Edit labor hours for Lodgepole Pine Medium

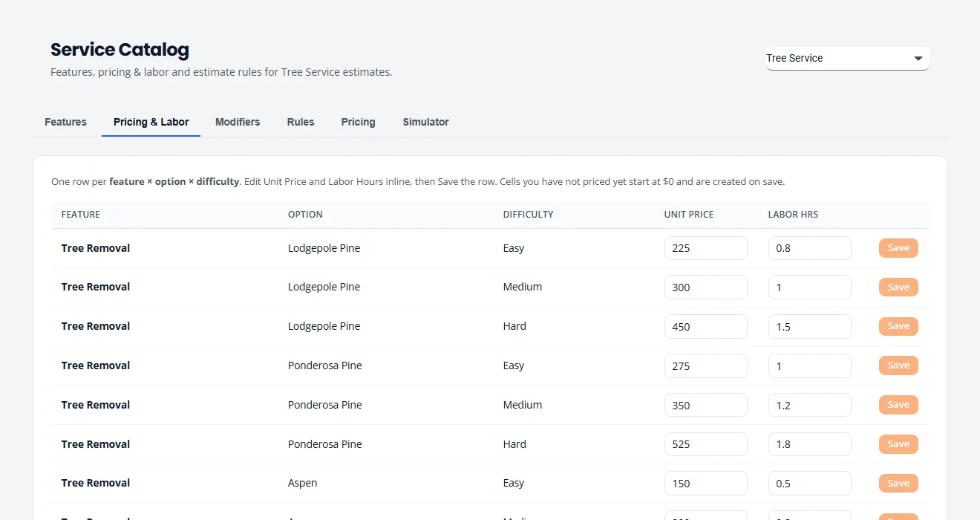810,287
